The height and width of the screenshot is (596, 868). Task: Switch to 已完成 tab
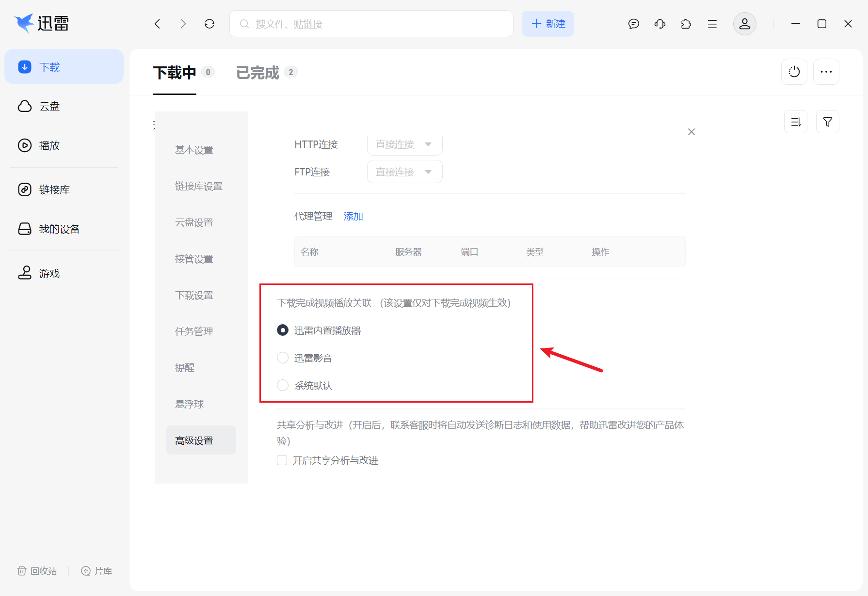[257, 72]
